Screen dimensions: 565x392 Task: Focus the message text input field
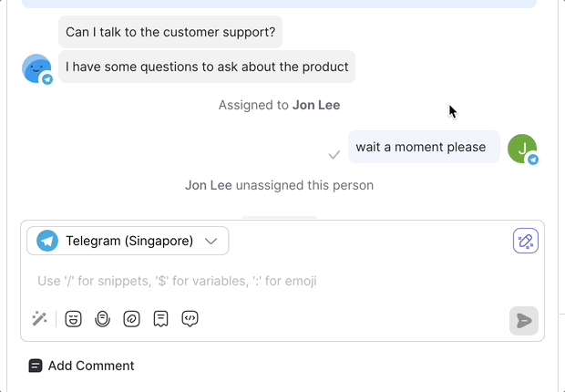tap(273, 281)
